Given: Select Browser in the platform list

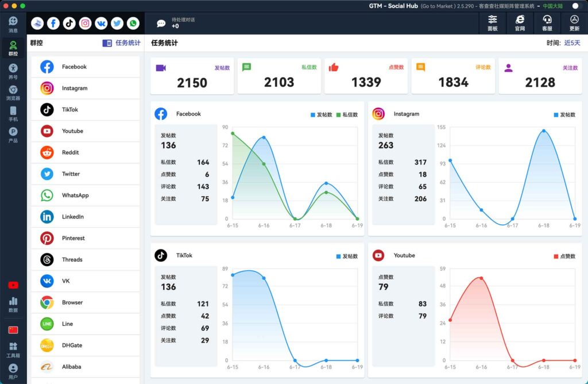Looking at the screenshot, I should [86, 302].
